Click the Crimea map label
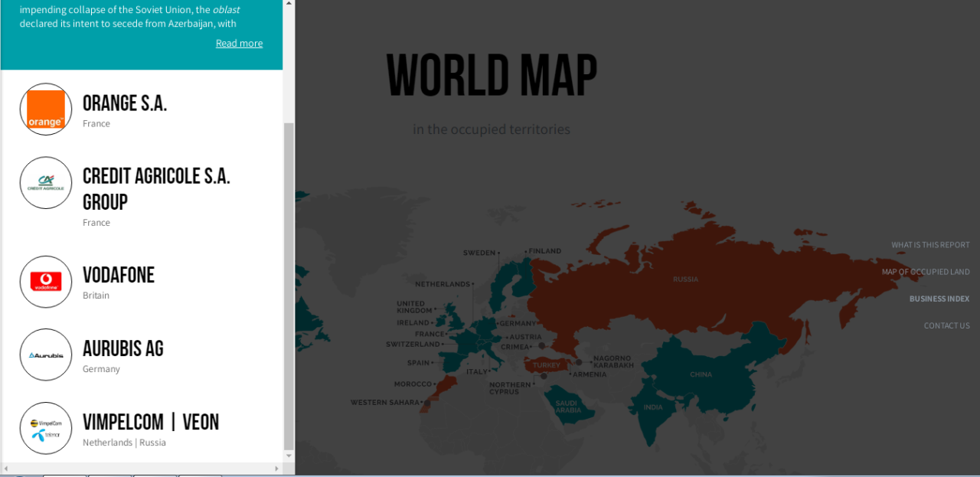This screenshot has height=477, width=980. tap(515, 347)
